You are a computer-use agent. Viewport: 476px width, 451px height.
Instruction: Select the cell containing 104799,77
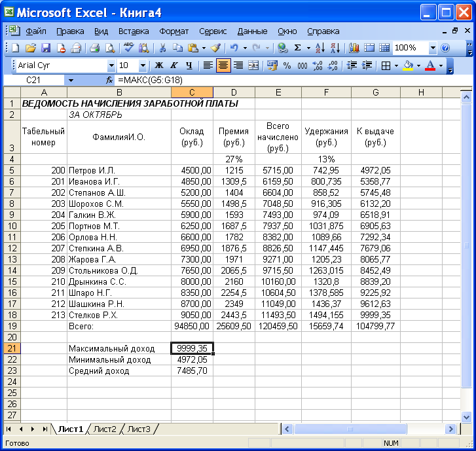tap(376, 326)
